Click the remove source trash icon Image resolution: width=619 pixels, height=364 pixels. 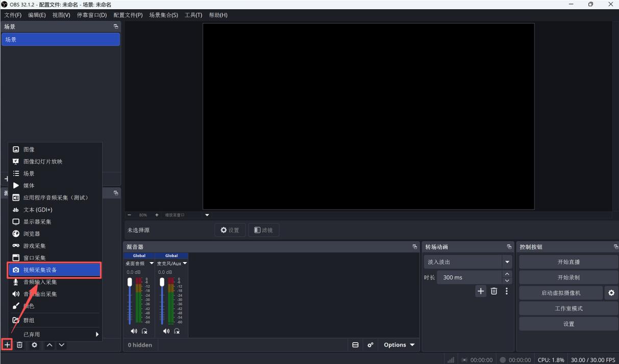(19, 345)
